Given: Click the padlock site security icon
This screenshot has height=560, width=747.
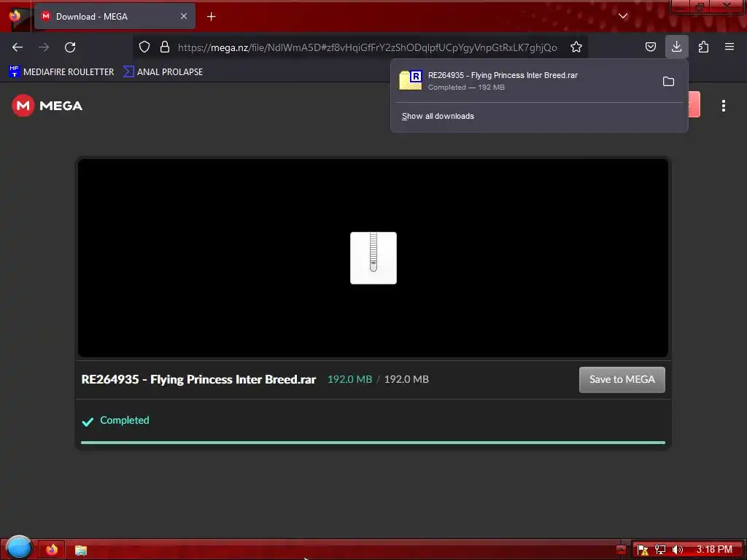Looking at the screenshot, I should click(x=165, y=47).
